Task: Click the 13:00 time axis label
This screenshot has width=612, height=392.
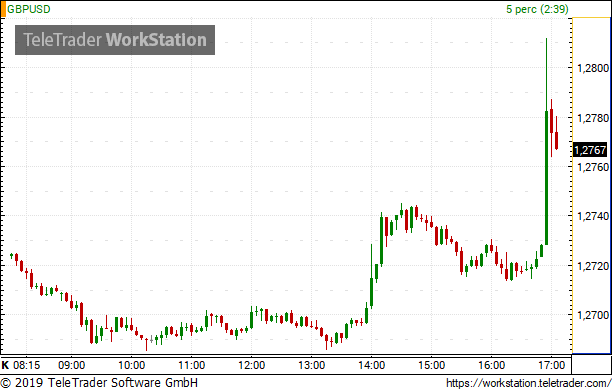Action: (311, 365)
